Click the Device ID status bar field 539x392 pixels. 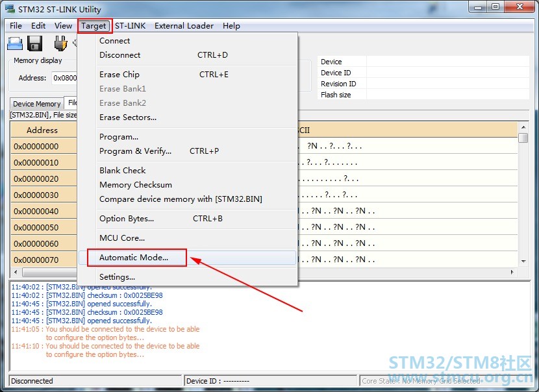click(x=271, y=381)
